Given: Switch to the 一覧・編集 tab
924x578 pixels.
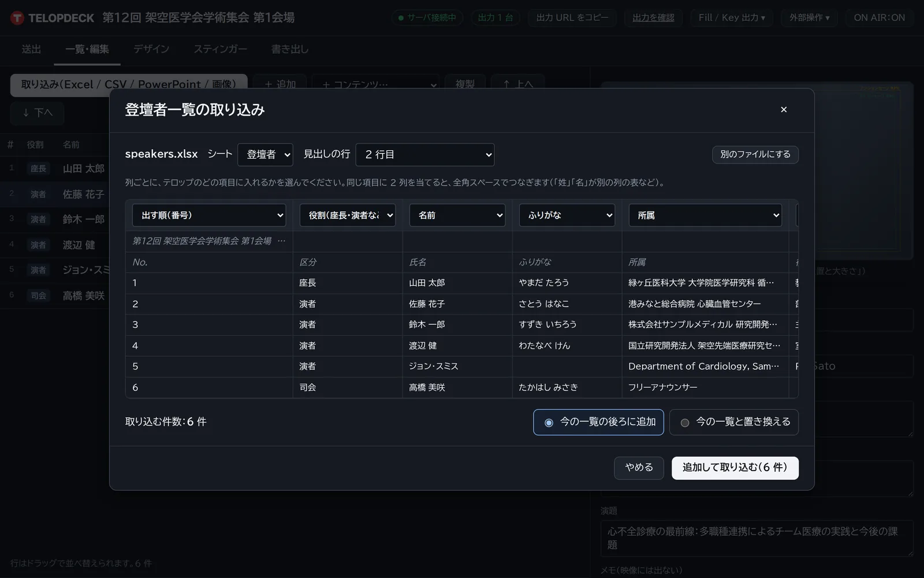Looking at the screenshot, I should click(x=87, y=50).
